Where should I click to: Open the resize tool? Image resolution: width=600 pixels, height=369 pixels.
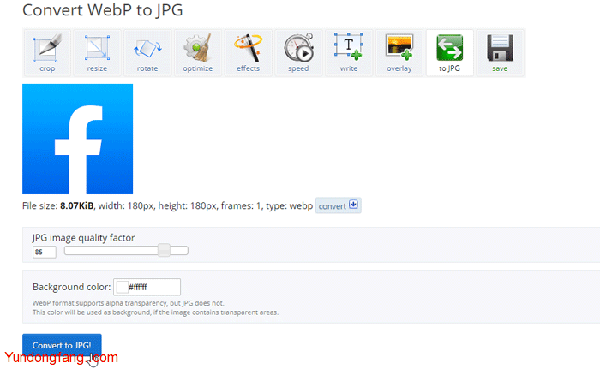coord(97,53)
